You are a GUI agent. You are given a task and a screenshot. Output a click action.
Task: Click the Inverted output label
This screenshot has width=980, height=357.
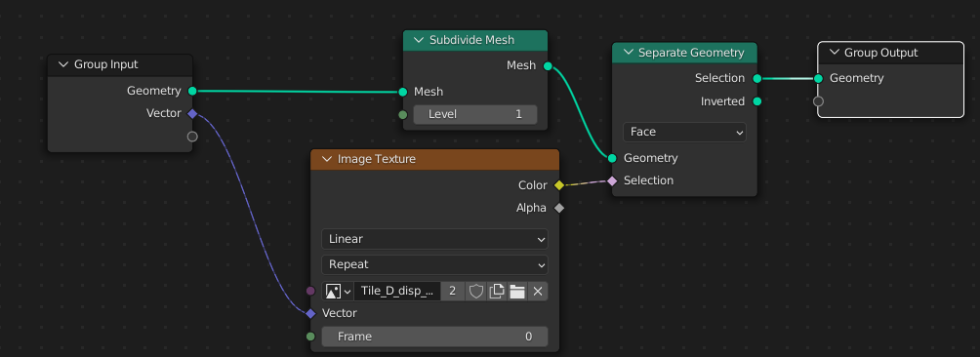coord(722,101)
